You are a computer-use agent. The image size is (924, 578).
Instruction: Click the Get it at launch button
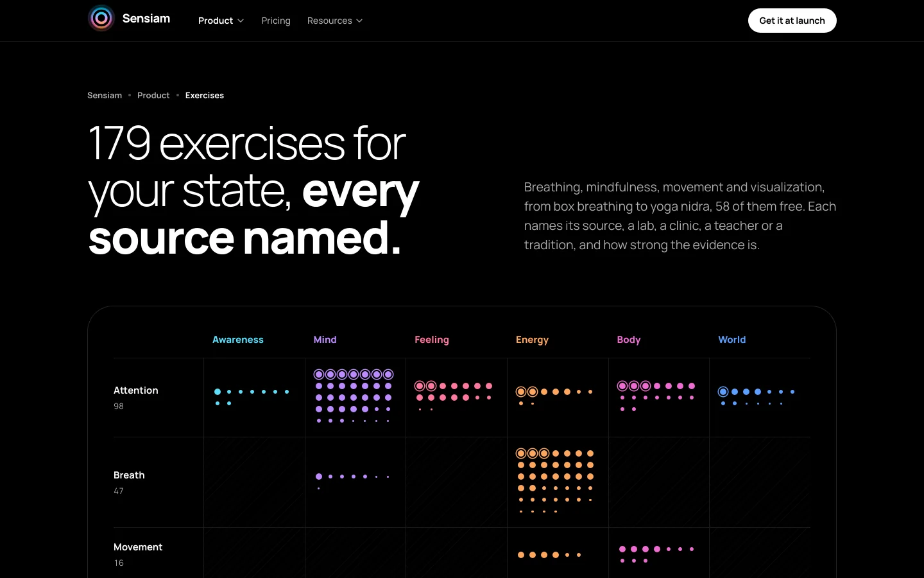[x=792, y=21]
